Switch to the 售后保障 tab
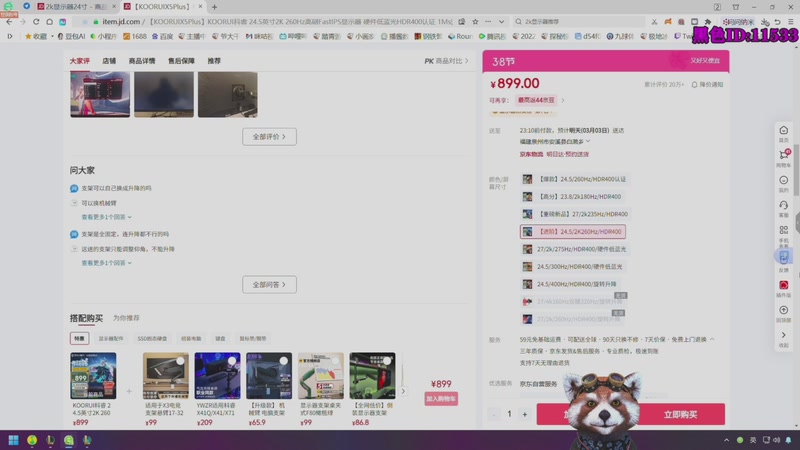Screen dimensions: 800x450 tap(181, 61)
